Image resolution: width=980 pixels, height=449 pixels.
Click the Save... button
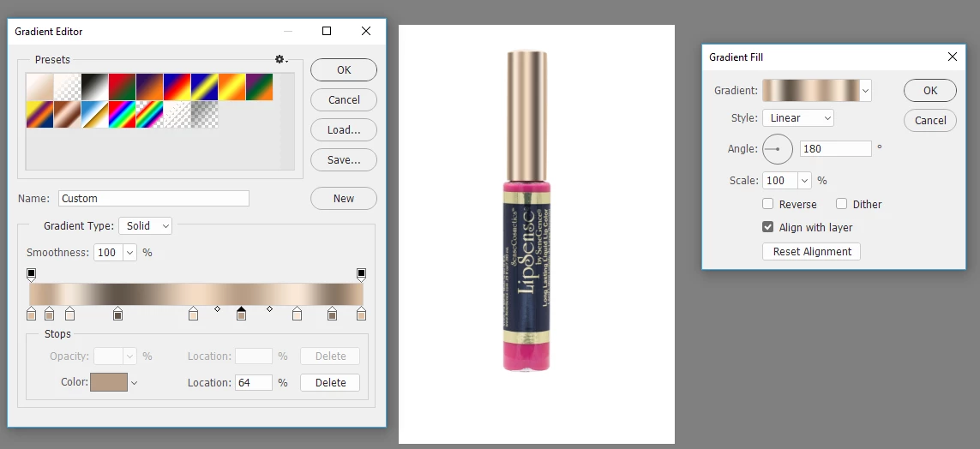pos(344,160)
